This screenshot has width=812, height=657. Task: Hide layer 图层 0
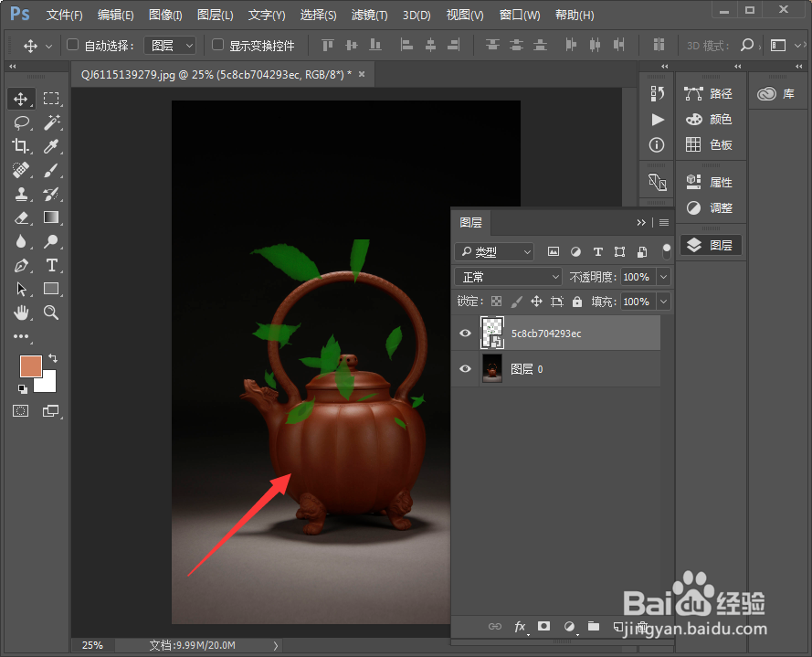coord(465,368)
